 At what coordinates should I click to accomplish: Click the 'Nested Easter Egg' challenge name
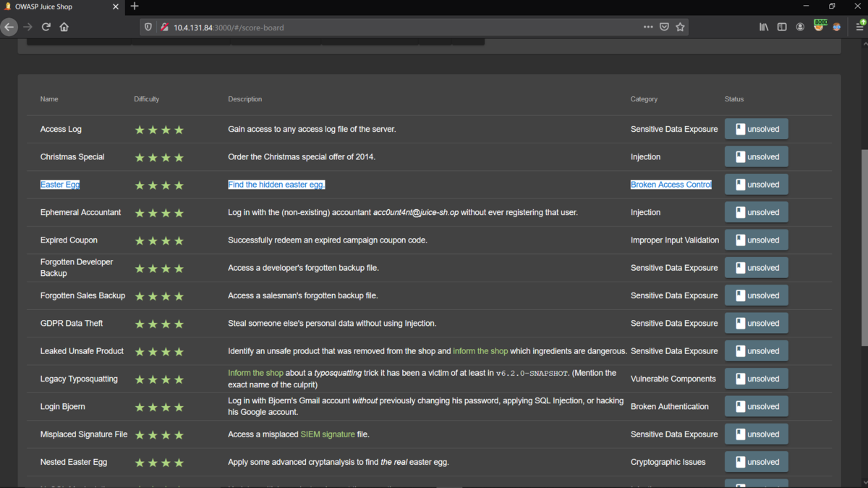pos(74,462)
